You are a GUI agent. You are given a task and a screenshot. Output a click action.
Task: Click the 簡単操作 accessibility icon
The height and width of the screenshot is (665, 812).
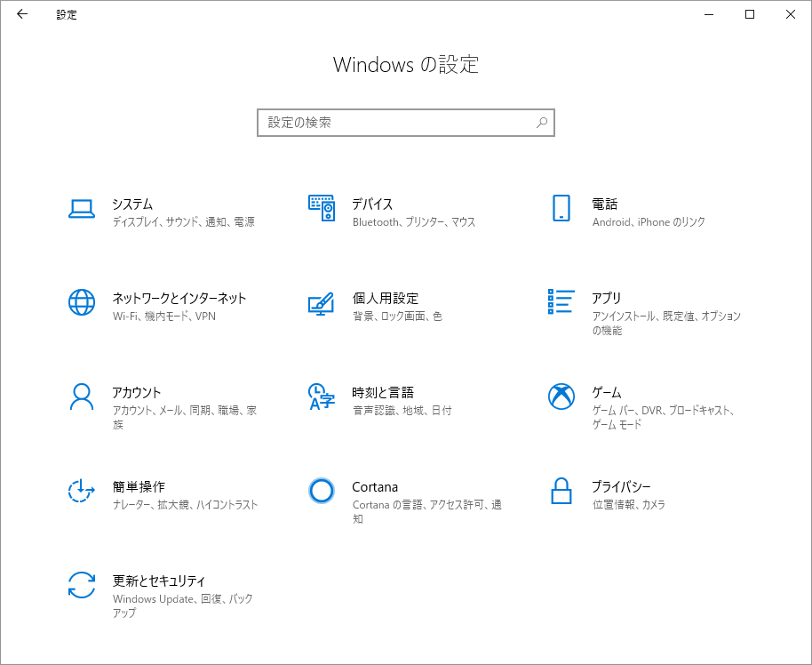coord(82,491)
